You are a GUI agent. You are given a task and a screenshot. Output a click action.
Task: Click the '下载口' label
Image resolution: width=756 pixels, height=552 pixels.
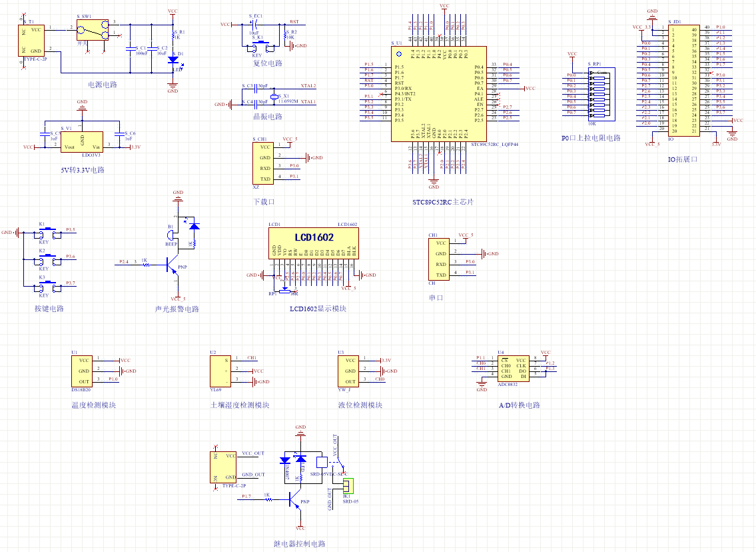coord(264,202)
